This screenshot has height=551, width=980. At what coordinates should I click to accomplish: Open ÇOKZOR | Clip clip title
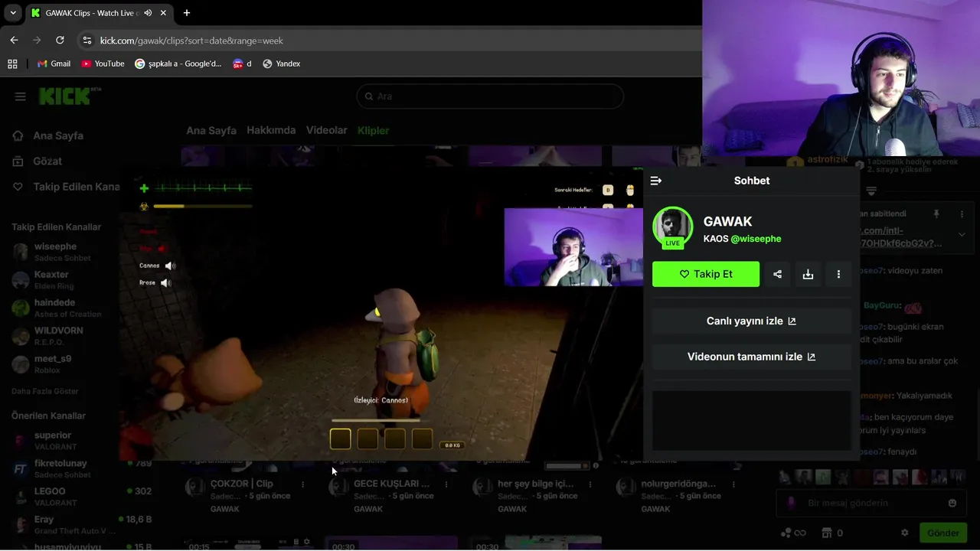(x=242, y=484)
